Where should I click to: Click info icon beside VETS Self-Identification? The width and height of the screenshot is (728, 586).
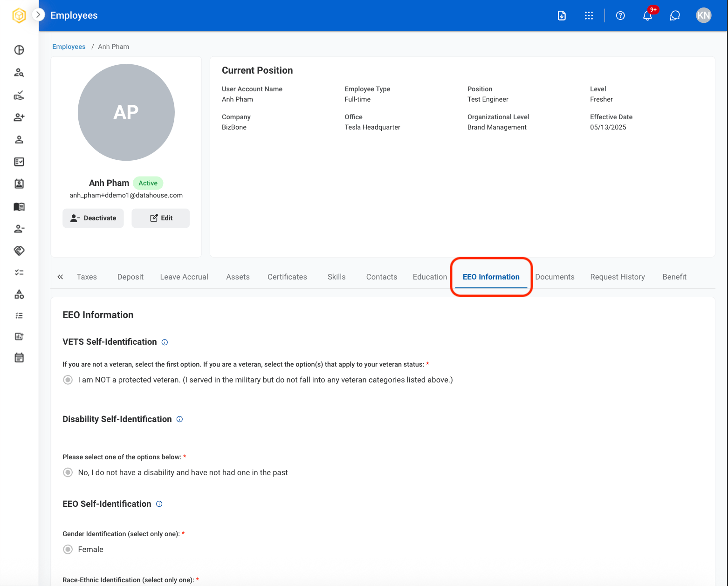165,342
